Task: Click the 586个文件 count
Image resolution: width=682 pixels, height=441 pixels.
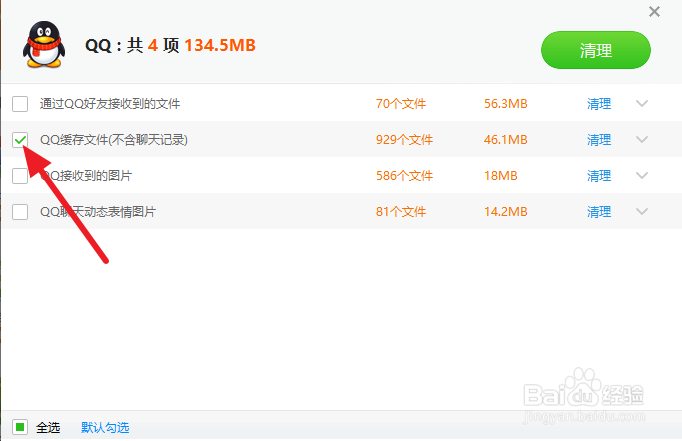Action: 404,176
